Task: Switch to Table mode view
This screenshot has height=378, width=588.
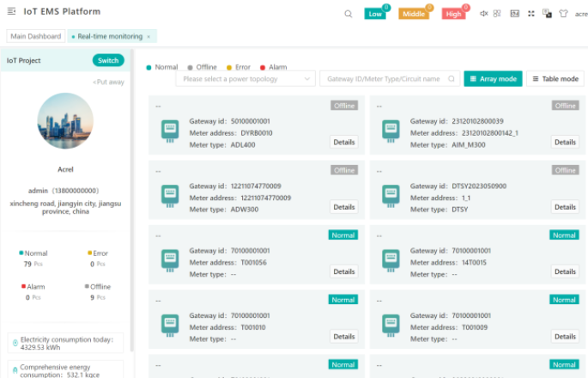Action: [555, 78]
